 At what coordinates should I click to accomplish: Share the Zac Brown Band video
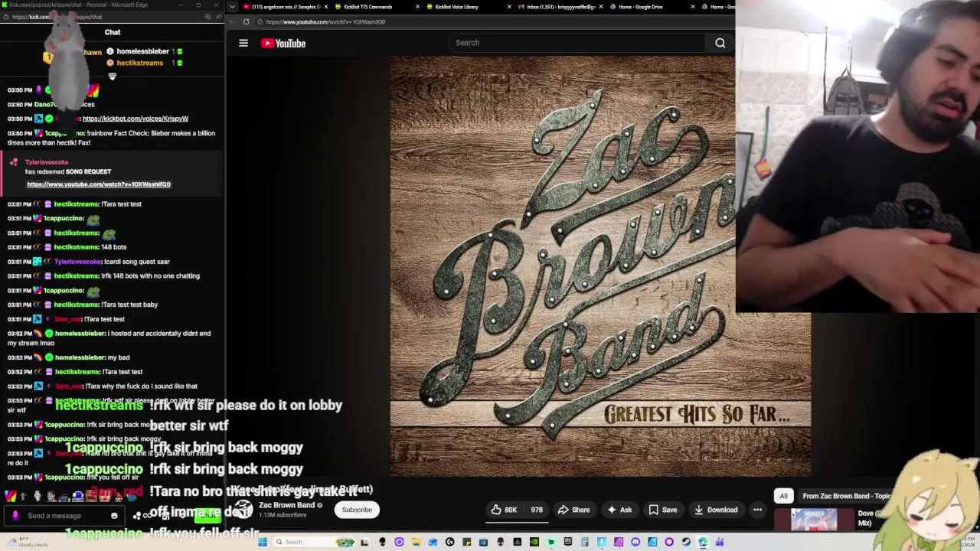pyautogui.click(x=573, y=510)
